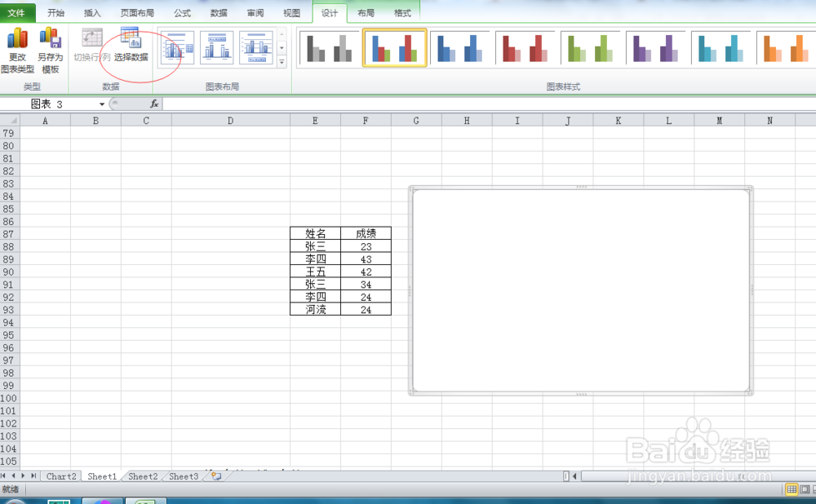
Task: Click the cell containing 成绩
Action: 366,233
